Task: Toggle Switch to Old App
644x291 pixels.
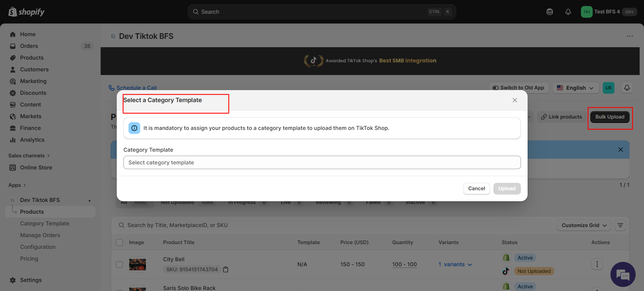Action: pos(518,88)
